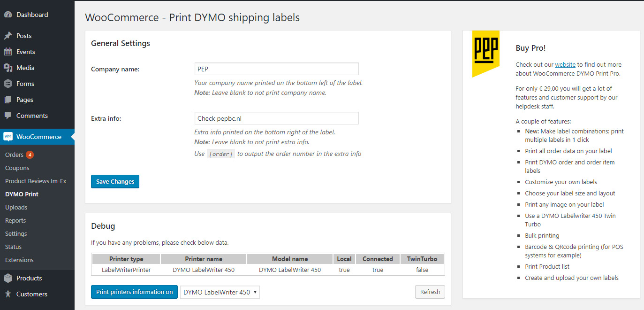Follow the website link in Buy Pro
Screen dimensions: 644x310
click(565, 65)
